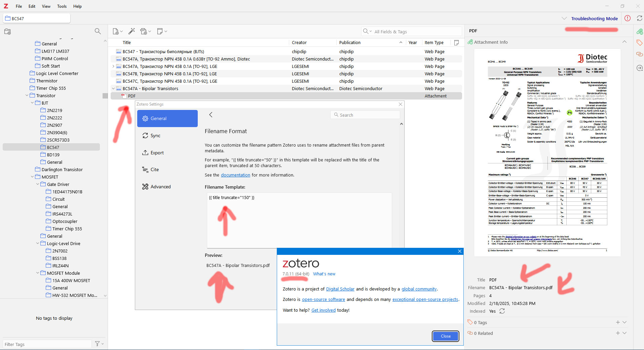Click the Filter Tags input field
This screenshot has height=350, width=644.
pyautogui.click(x=47, y=344)
